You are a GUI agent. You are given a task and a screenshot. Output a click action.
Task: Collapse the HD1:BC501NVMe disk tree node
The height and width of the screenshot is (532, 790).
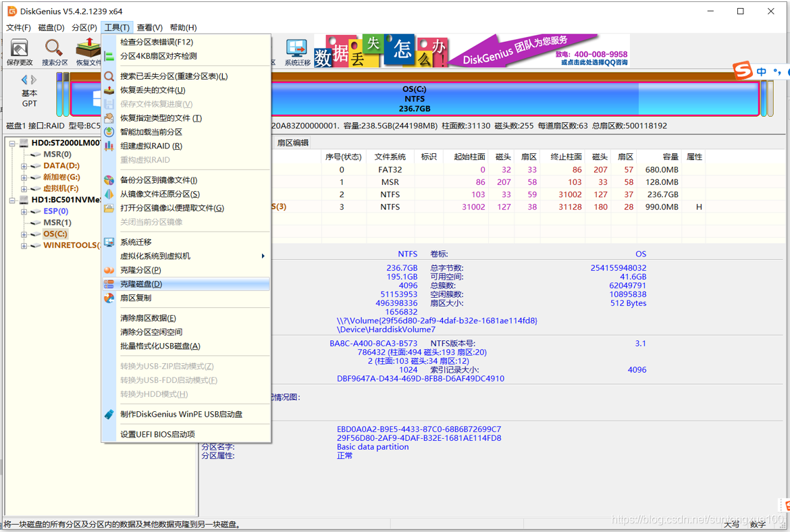coord(12,200)
